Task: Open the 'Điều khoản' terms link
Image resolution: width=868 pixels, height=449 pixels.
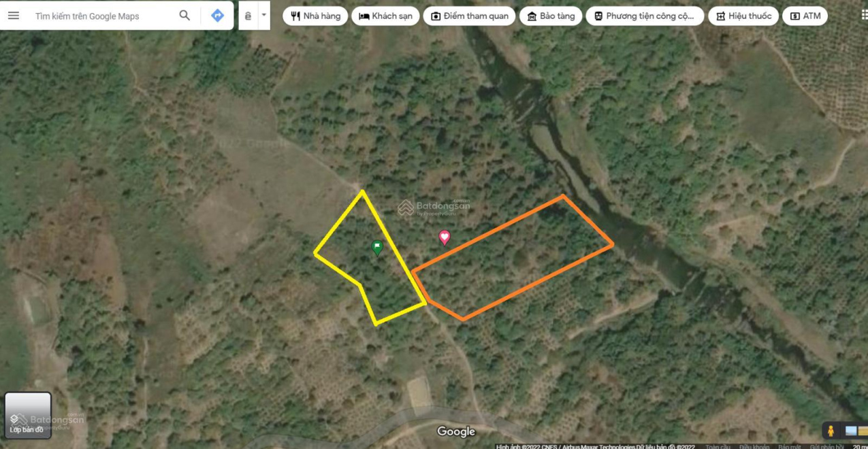Action: pyautogui.click(x=754, y=447)
